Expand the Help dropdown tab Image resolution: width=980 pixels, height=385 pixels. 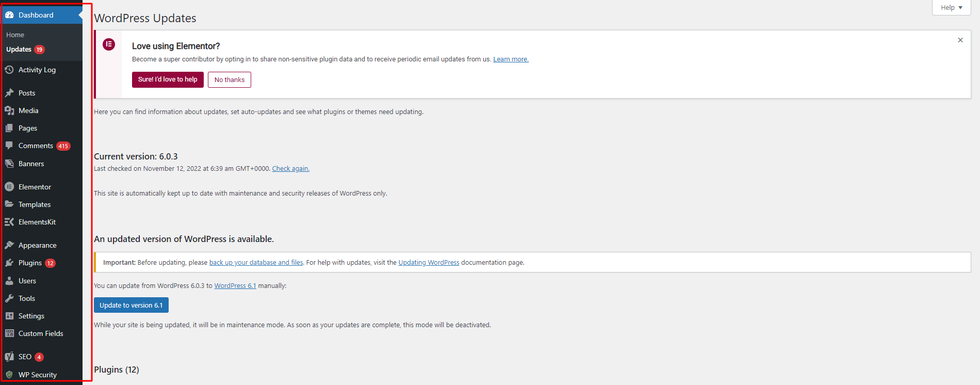tap(951, 8)
